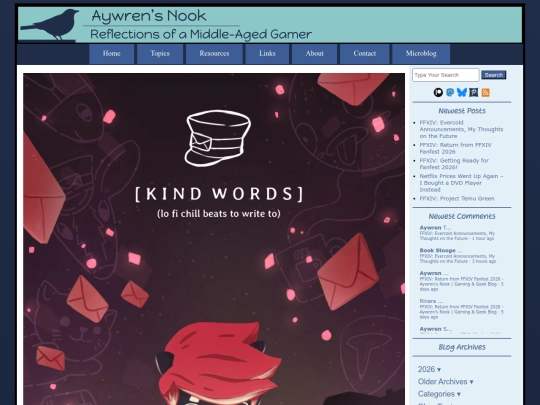Click the Type Your Search field
The height and width of the screenshot is (405, 540).
click(x=446, y=75)
